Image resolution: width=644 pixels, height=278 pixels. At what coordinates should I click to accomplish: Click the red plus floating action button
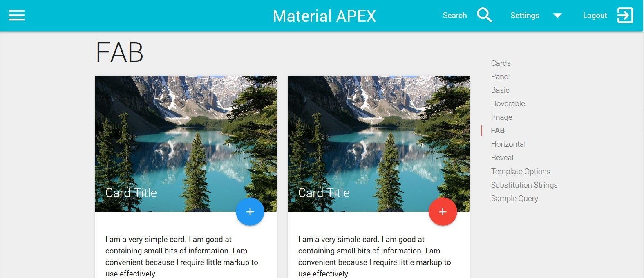443,212
